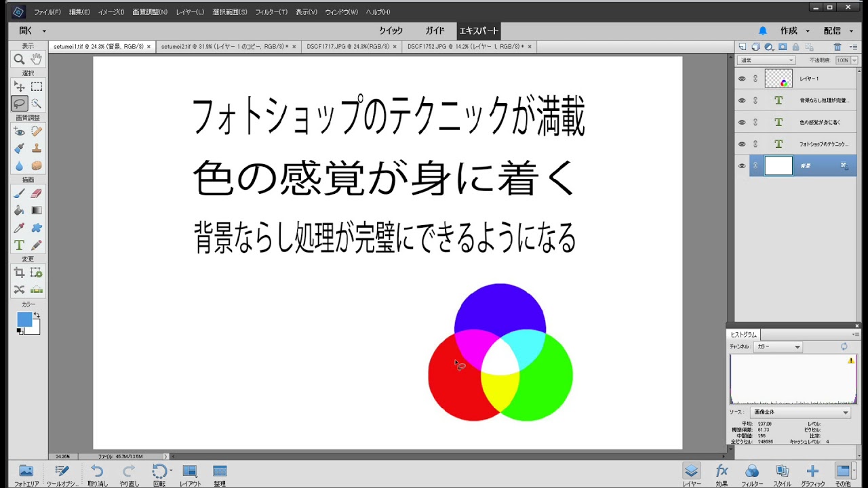Select the Pencil tool

(37, 245)
